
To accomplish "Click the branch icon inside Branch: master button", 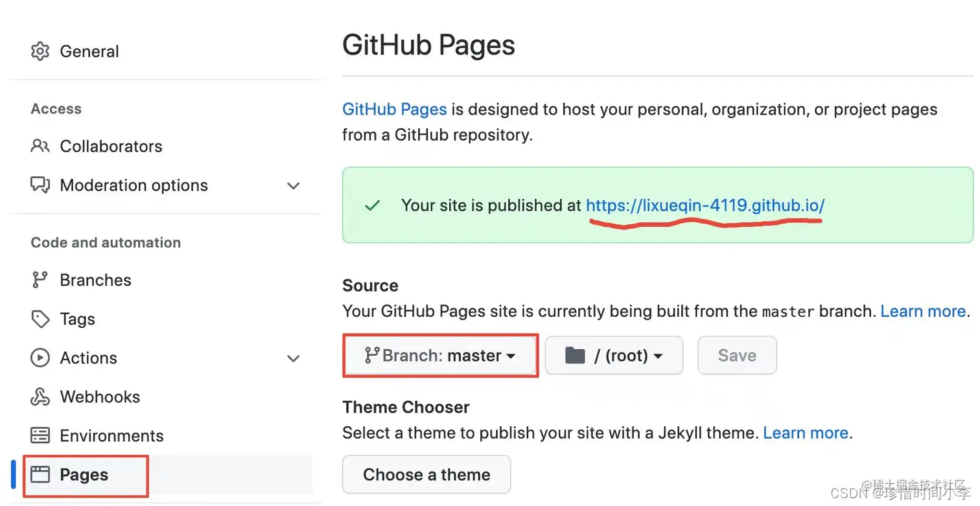I will pos(372,355).
